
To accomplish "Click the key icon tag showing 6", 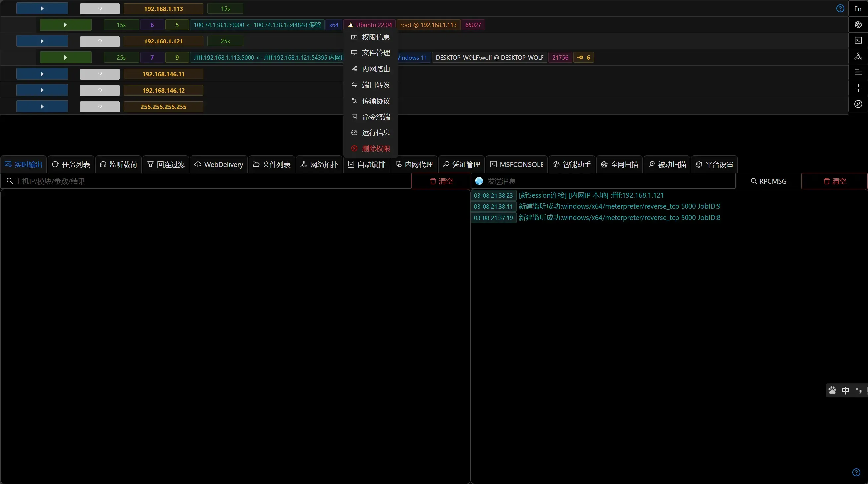I will pyautogui.click(x=584, y=58).
